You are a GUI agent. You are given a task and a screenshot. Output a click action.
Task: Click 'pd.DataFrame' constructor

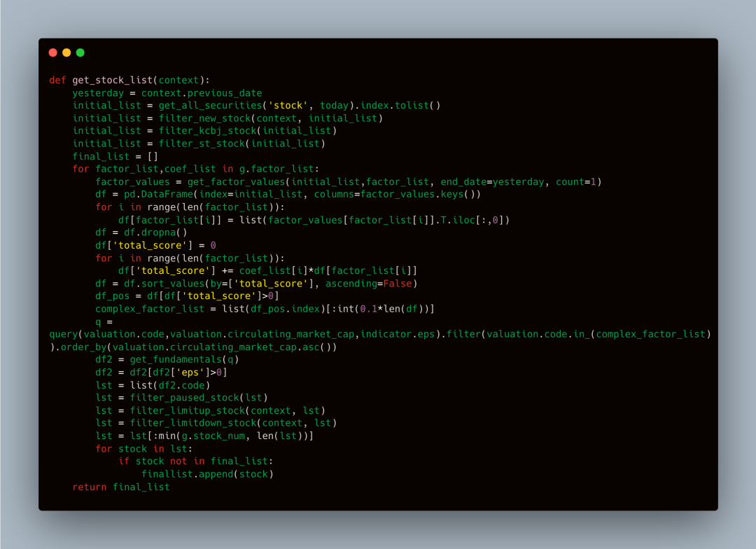click(x=159, y=195)
